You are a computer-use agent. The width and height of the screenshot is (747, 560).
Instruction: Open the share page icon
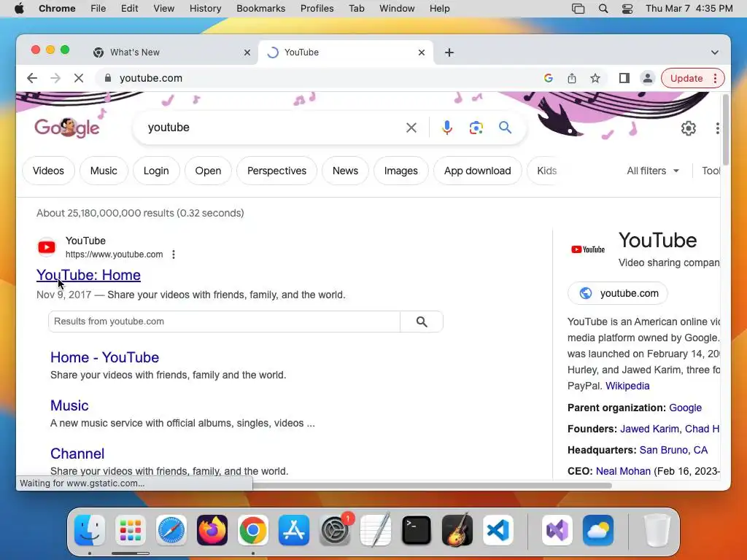[572, 78]
